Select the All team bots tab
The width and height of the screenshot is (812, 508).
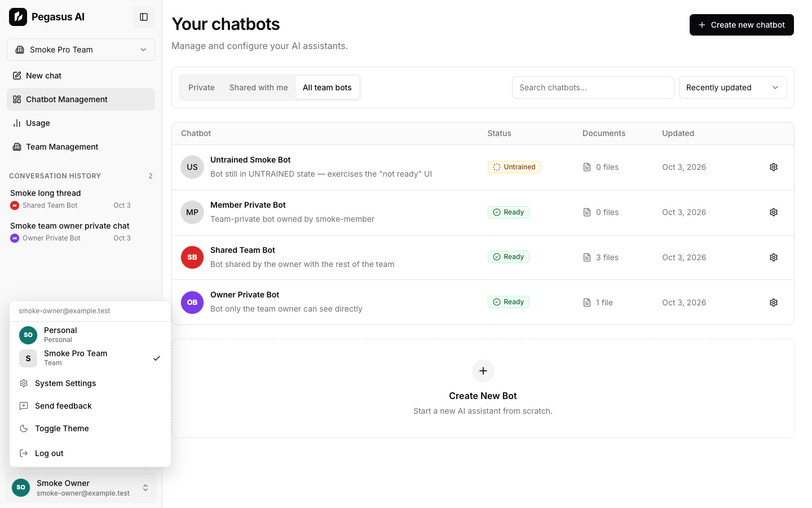[x=327, y=87]
